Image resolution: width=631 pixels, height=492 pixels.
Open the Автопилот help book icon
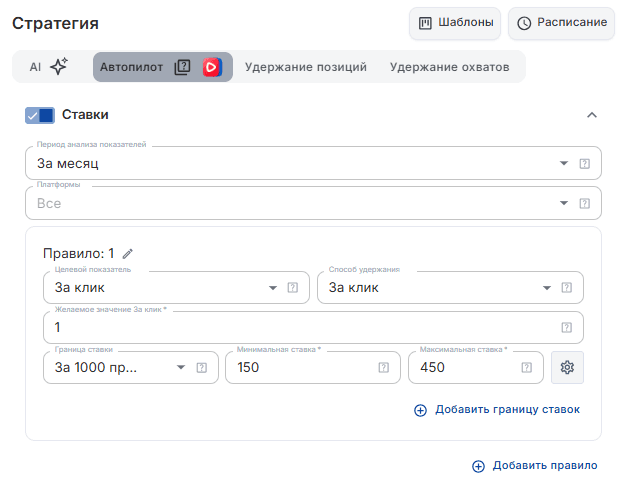(182, 67)
